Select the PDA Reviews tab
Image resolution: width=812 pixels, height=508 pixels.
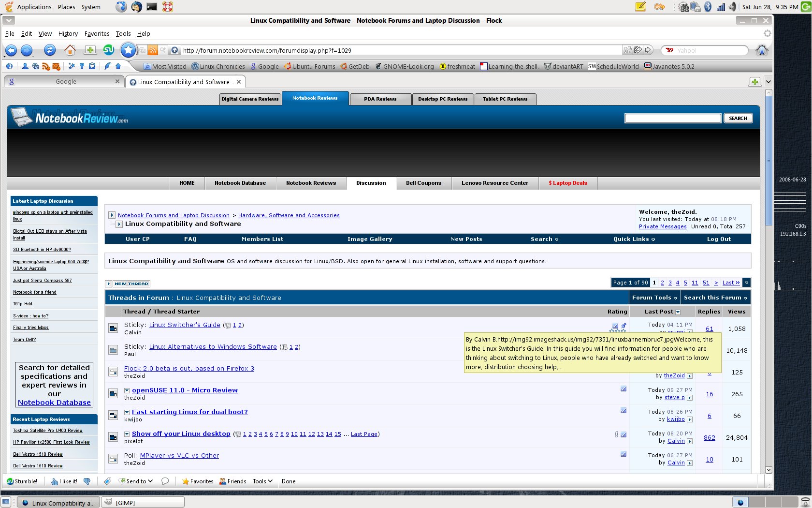(x=380, y=99)
